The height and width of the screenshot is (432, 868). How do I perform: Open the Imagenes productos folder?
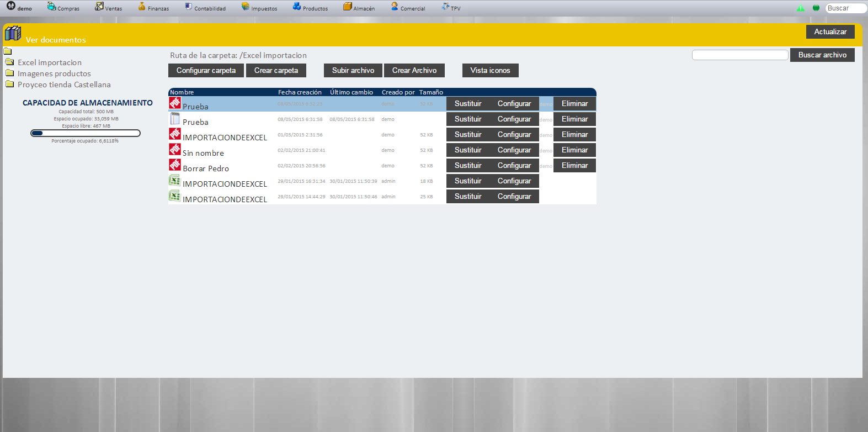click(x=54, y=73)
